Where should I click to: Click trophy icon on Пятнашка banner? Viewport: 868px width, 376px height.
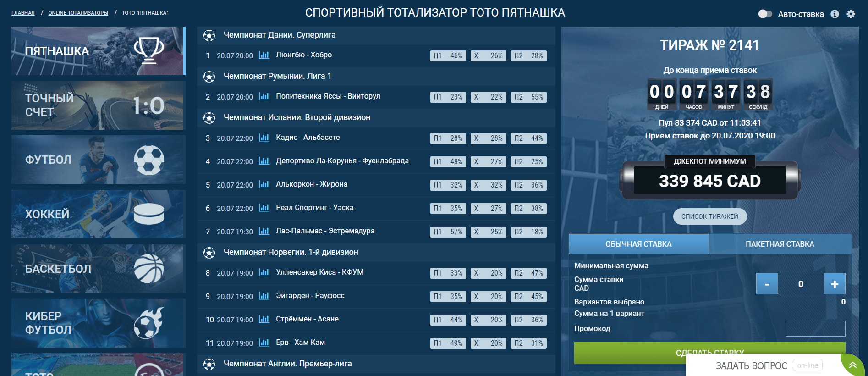149,50
